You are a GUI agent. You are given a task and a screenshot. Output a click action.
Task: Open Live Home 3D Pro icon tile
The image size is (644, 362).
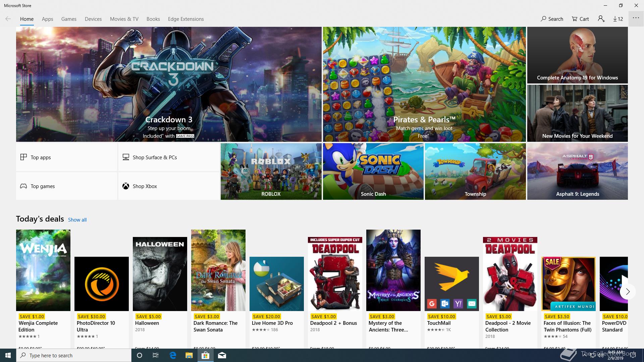coord(277,284)
